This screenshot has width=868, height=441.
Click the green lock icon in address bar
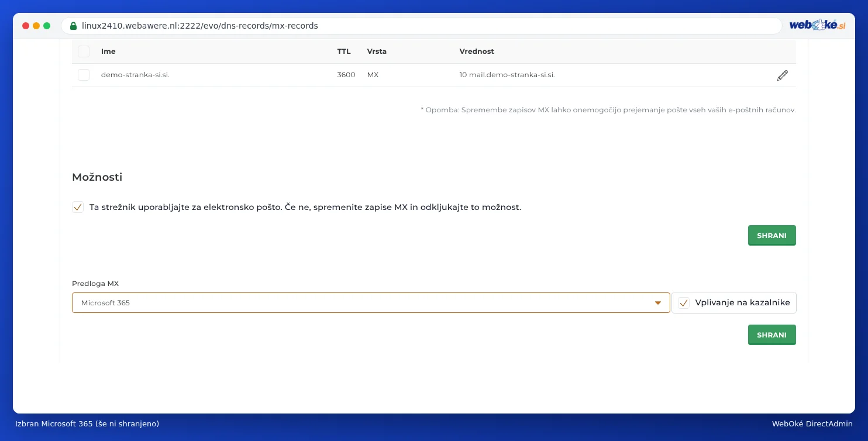pyautogui.click(x=73, y=26)
